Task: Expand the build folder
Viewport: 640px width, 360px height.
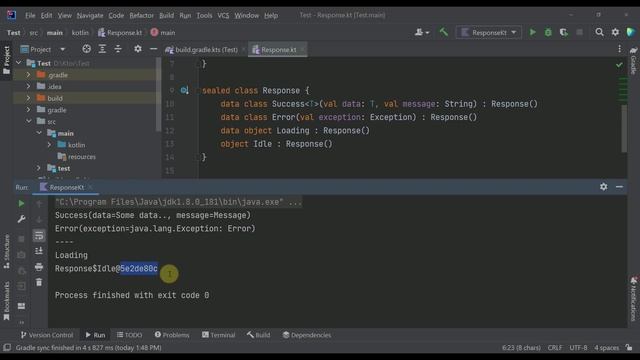Action: [x=29, y=98]
